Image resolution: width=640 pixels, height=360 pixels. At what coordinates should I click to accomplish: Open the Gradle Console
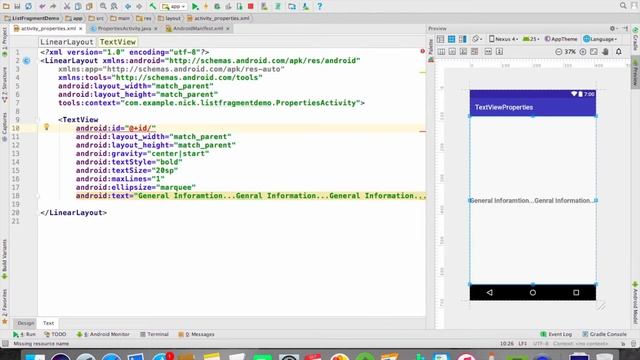604,334
